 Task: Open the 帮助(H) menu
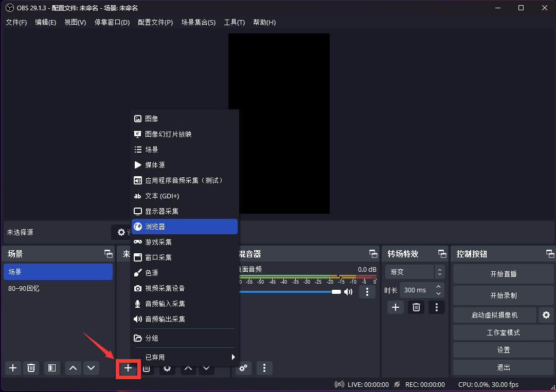point(264,22)
